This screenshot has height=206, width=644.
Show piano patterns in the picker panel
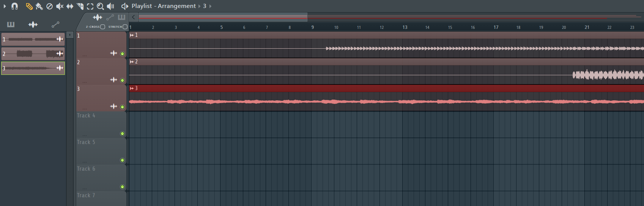click(x=11, y=25)
